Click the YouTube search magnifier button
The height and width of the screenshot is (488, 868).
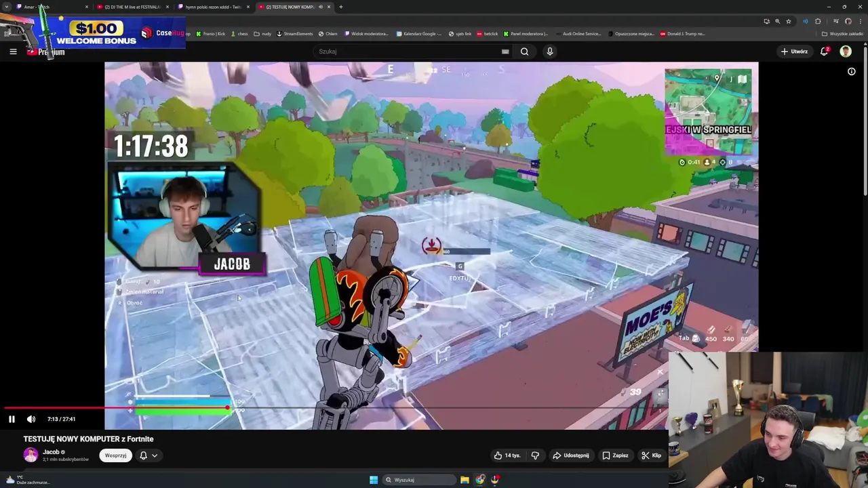click(524, 52)
